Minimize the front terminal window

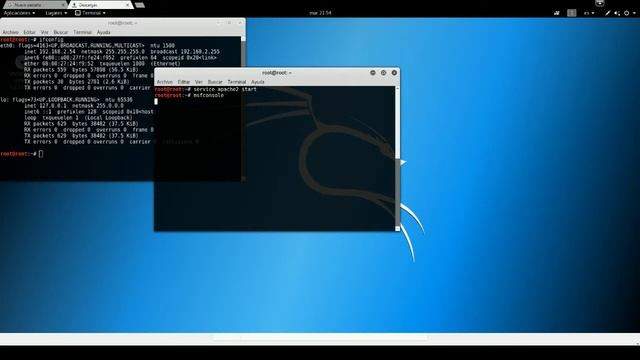pyautogui.click(x=373, y=73)
